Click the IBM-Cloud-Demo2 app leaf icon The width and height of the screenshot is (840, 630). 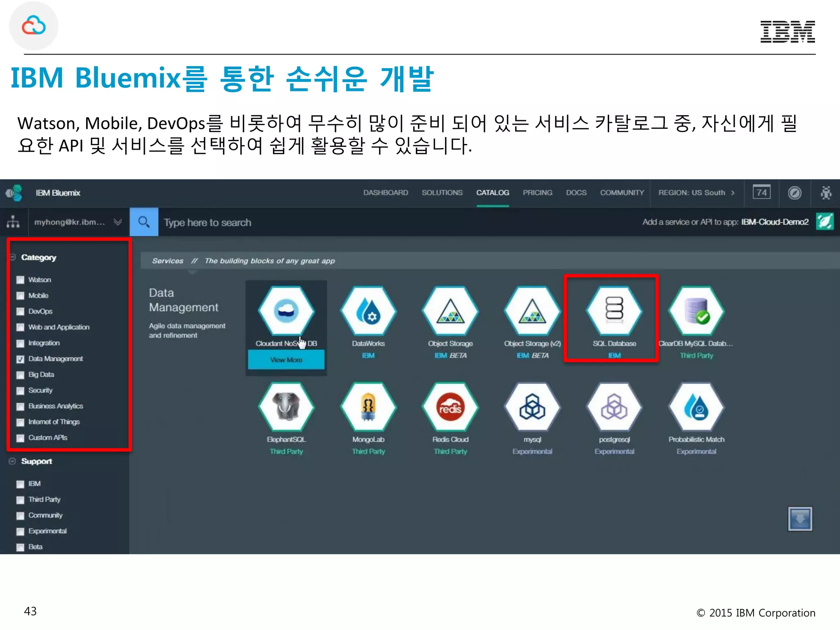coord(825,222)
